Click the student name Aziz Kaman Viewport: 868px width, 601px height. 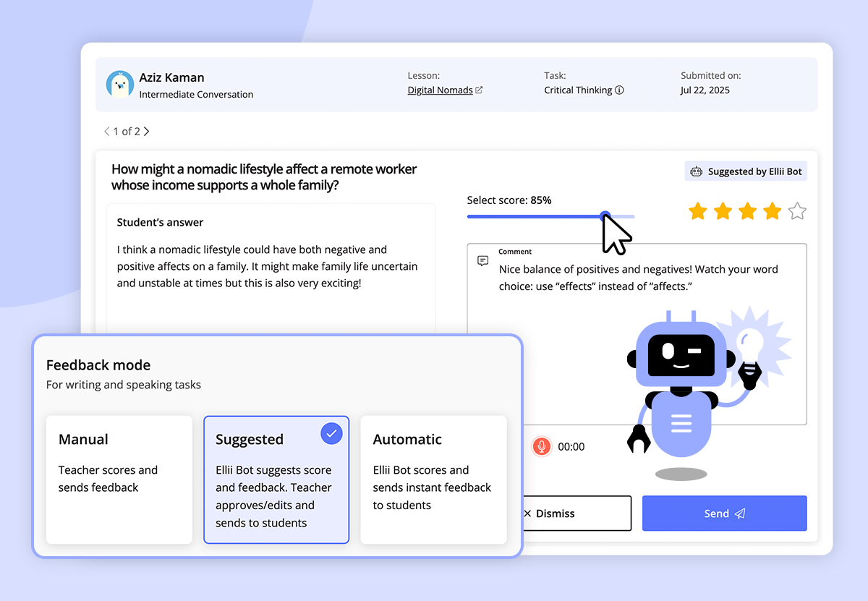[x=171, y=77]
